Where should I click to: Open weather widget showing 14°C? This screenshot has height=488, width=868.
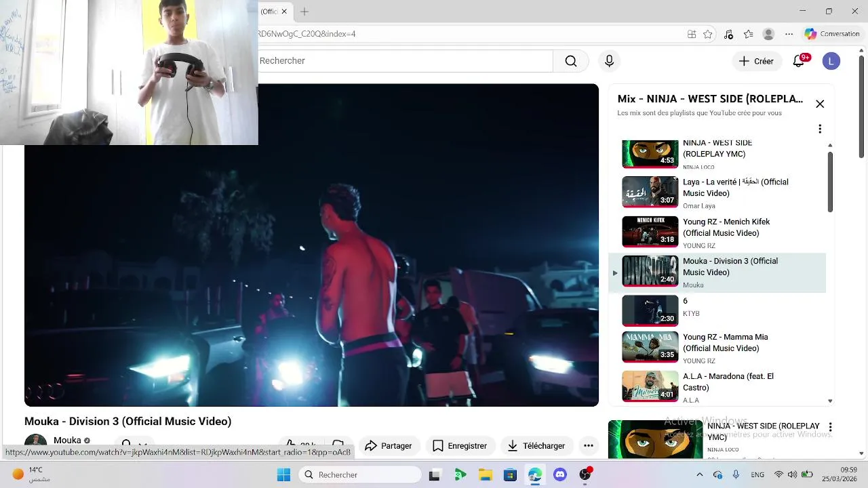click(31, 474)
